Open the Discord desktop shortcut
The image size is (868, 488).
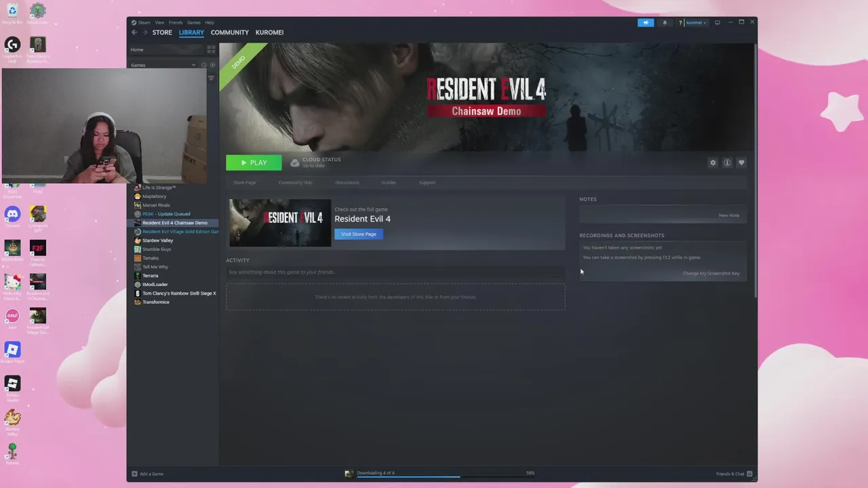(12, 215)
